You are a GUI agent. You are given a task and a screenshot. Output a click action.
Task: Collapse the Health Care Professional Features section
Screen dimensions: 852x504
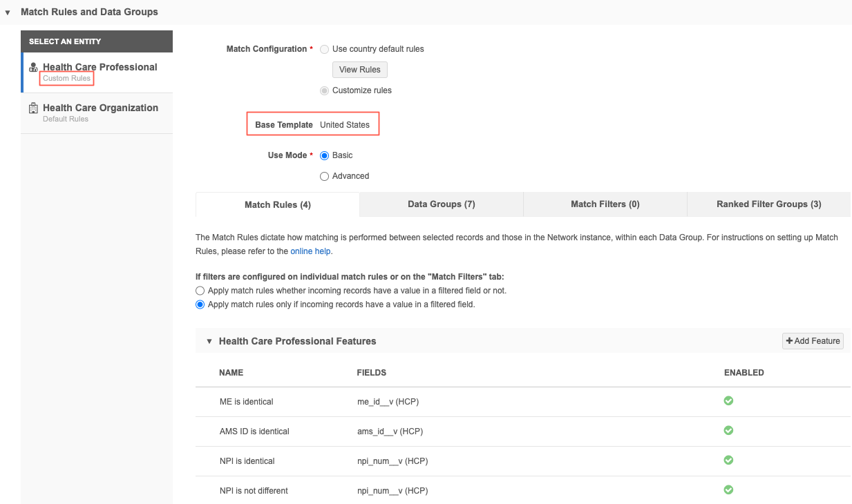pos(209,342)
